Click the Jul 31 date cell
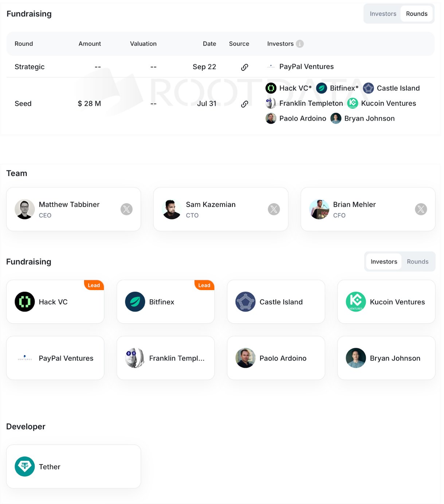The width and height of the screenshot is (444, 504). click(207, 103)
